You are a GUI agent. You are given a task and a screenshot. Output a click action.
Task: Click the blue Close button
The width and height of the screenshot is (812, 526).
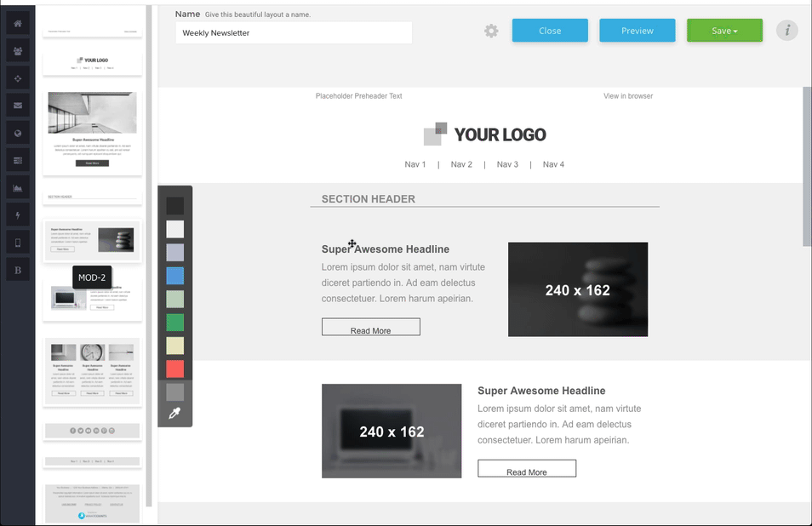click(x=550, y=31)
